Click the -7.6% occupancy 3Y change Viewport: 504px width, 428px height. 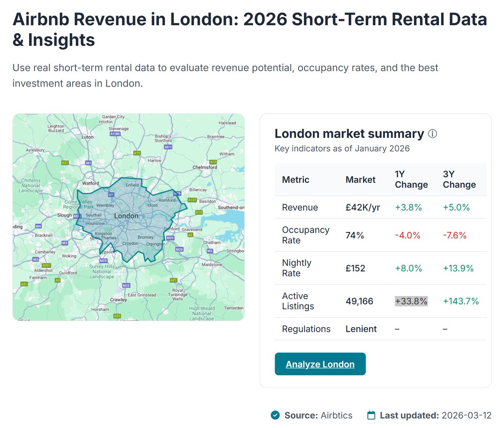coord(455,235)
